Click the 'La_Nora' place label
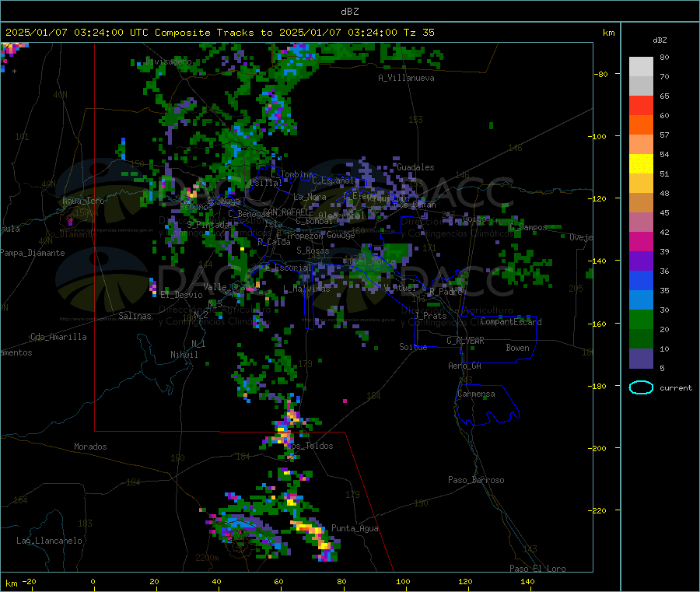This screenshot has width=700, height=592. pos(310,197)
